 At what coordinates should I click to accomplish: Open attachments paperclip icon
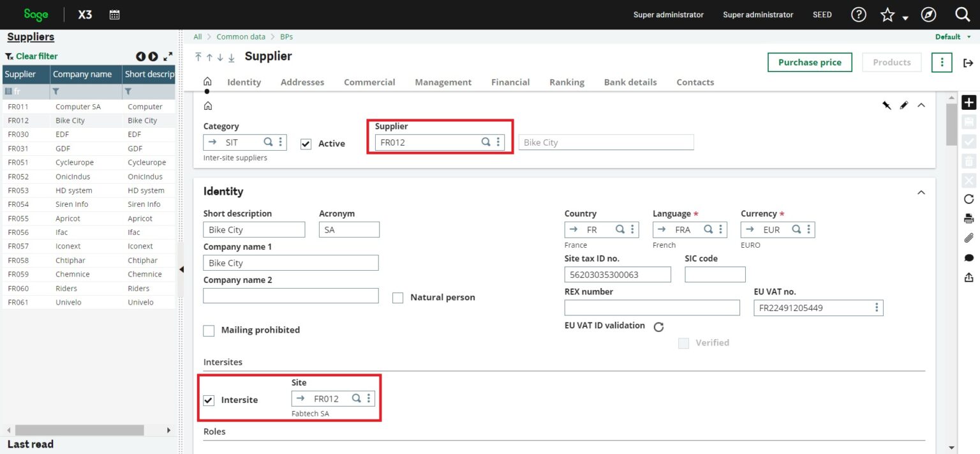(x=969, y=238)
